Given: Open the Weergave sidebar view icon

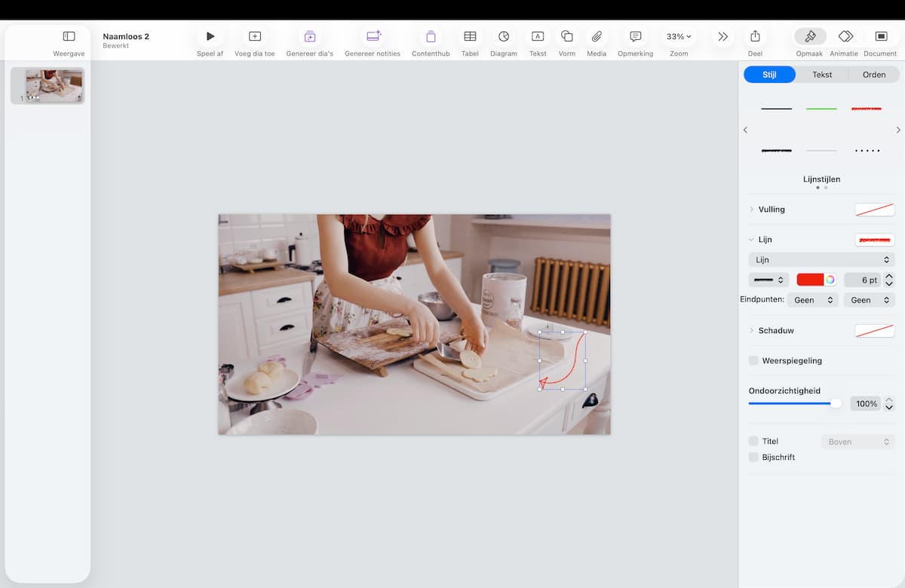Looking at the screenshot, I should [69, 36].
